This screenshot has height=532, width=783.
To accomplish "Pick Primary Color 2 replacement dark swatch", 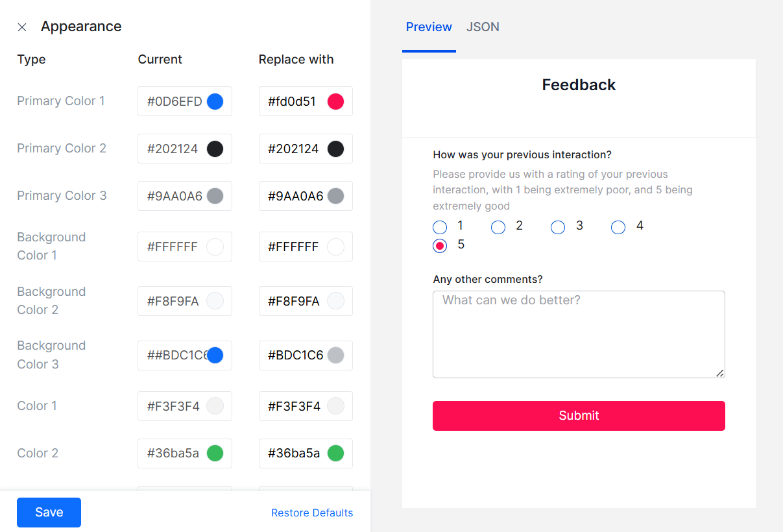I will (335, 149).
